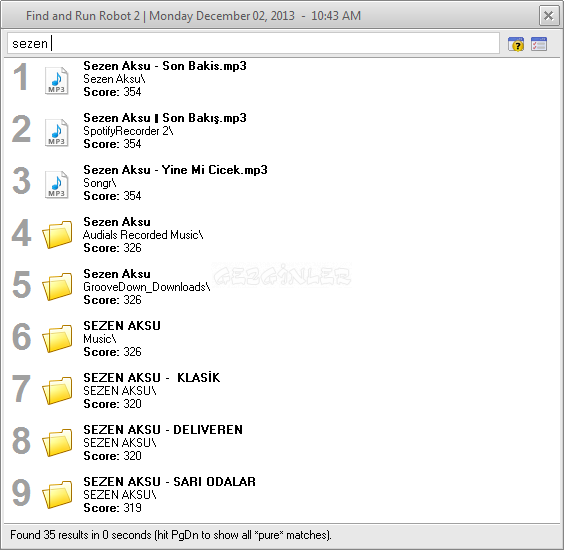Viewport: 564px width, 550px height.
Task: Close the Find and Run Robot window
Action: (549, 15)
